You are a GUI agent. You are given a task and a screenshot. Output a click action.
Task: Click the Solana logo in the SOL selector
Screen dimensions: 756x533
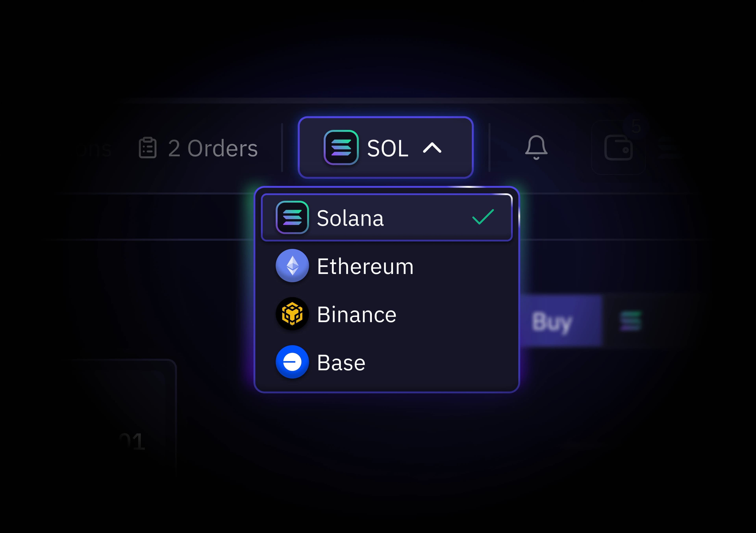coord(341,147)
